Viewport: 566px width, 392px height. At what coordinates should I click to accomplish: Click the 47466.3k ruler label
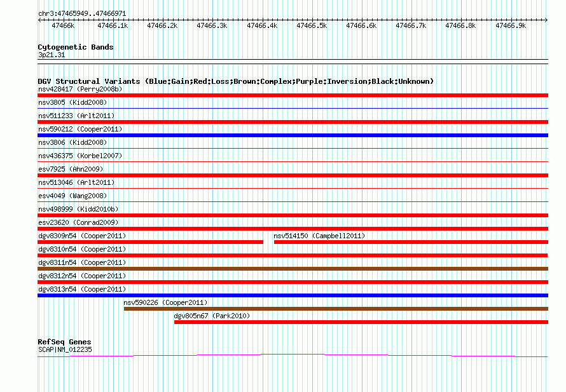point(212,25)
